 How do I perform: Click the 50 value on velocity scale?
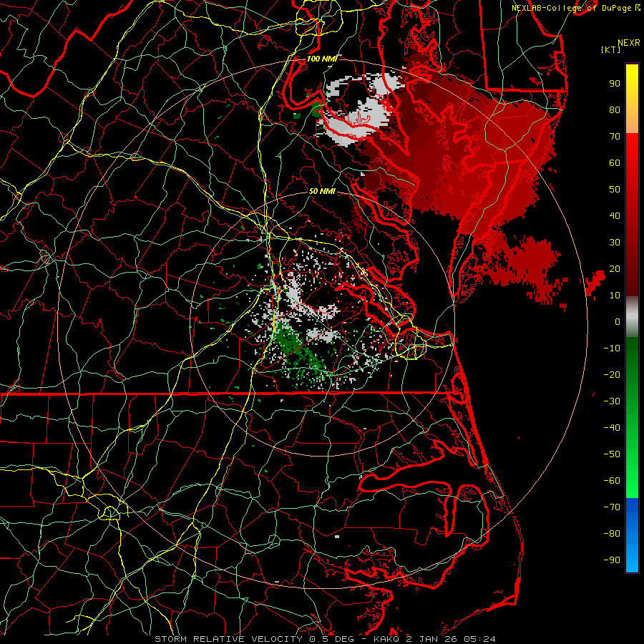[615, 190]
